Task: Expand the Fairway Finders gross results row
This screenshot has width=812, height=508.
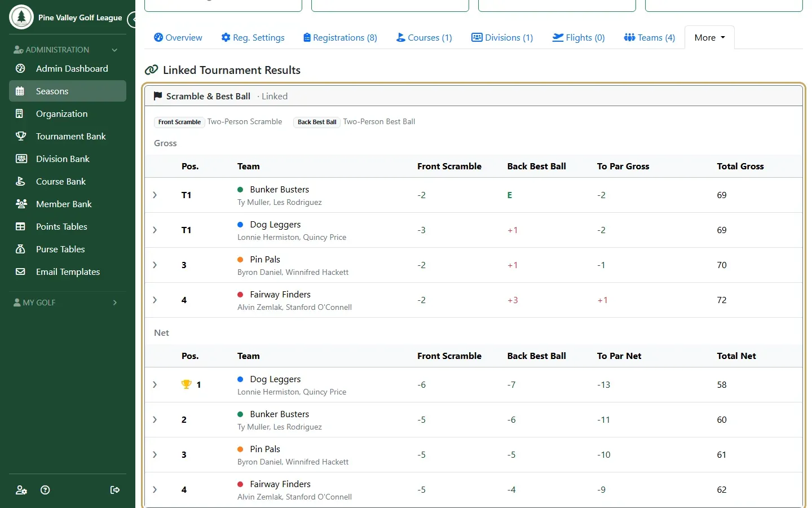Action: coord(155,300)
